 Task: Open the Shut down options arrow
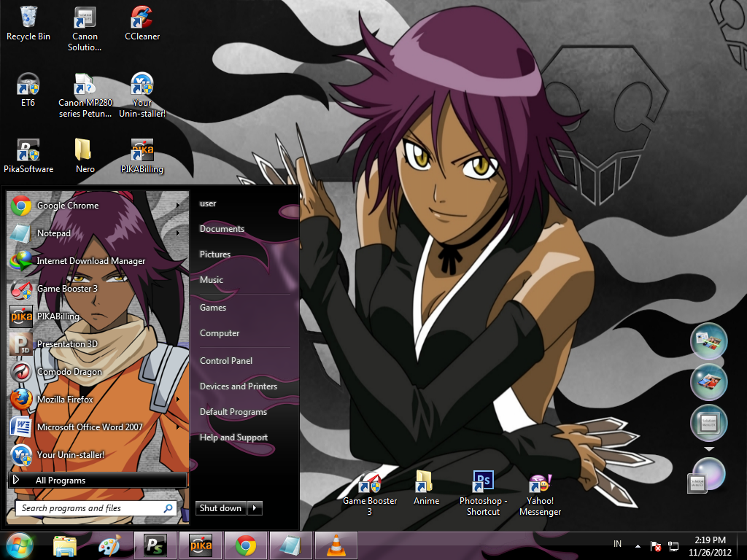pyautogui.click(x=255, y=508)
